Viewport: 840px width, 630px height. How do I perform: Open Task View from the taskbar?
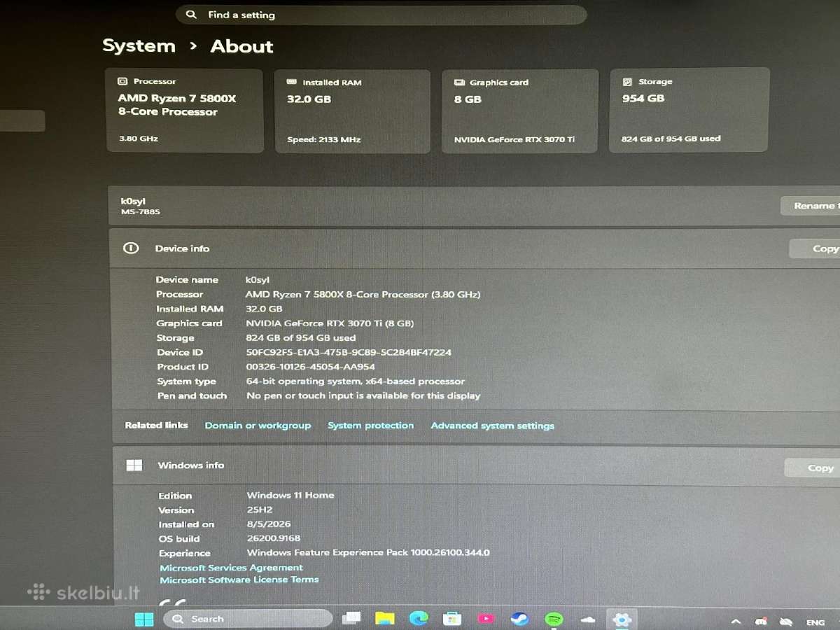click(351, 619)
